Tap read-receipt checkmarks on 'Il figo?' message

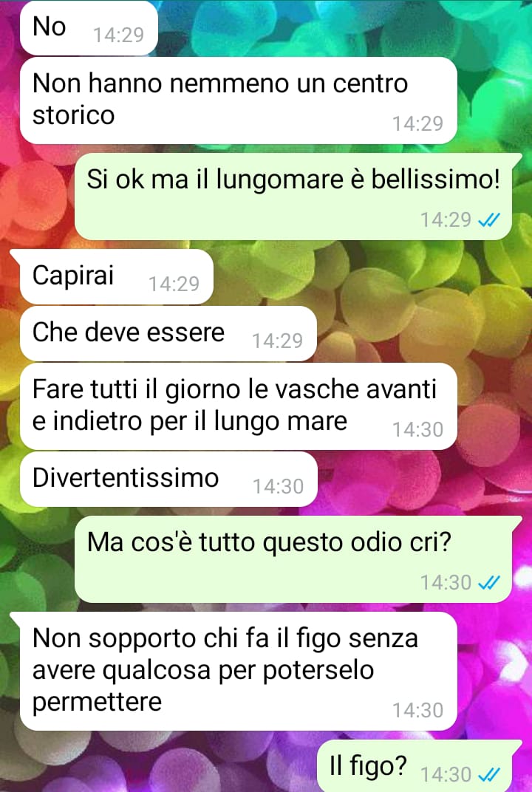tap(488, 774)
